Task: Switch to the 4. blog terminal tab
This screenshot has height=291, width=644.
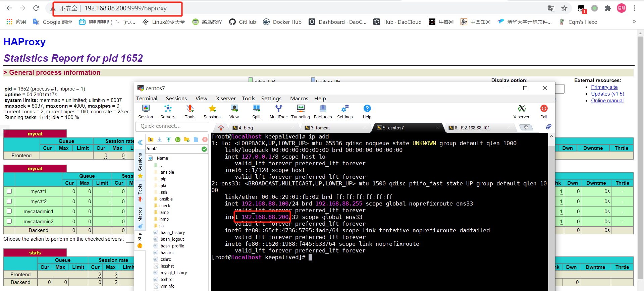Action: tap(264, 128)
